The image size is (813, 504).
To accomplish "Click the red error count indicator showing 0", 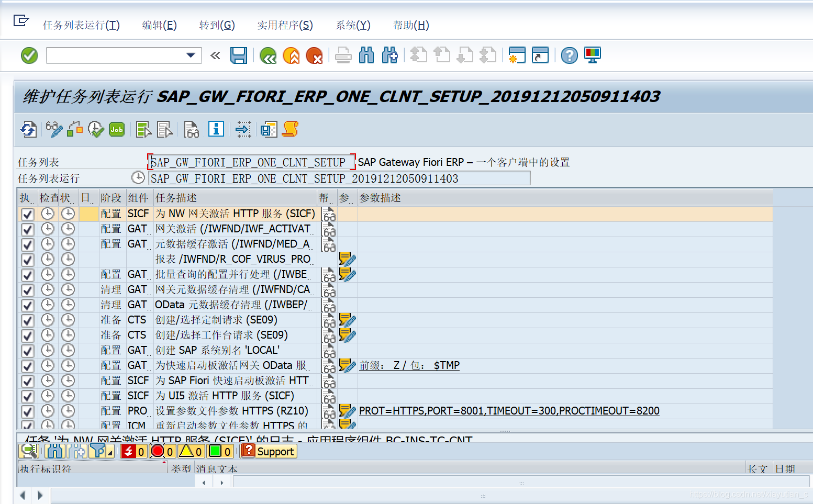I will tap(162, 451).
